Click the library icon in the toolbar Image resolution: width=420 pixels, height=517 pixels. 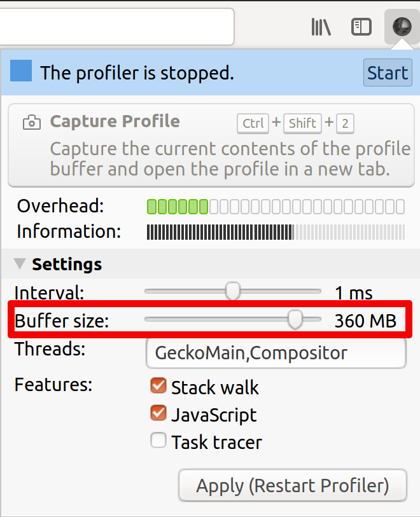click(321, 27)
